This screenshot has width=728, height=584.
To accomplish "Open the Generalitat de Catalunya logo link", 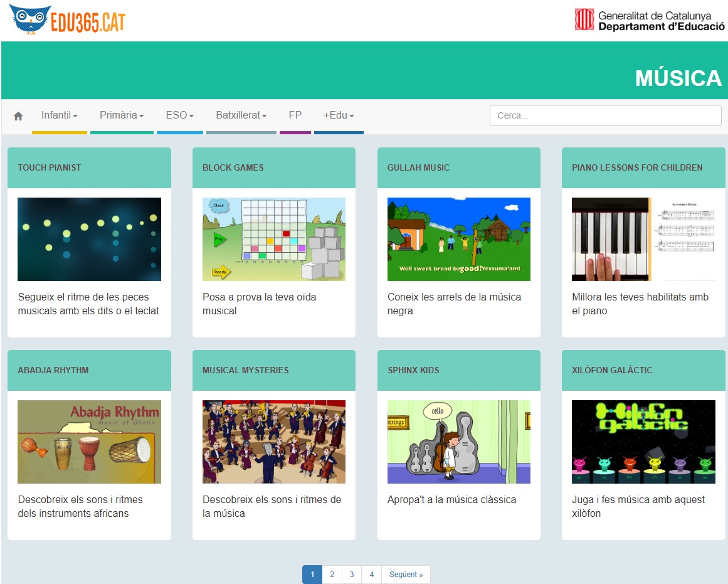I will coord(649,20).
